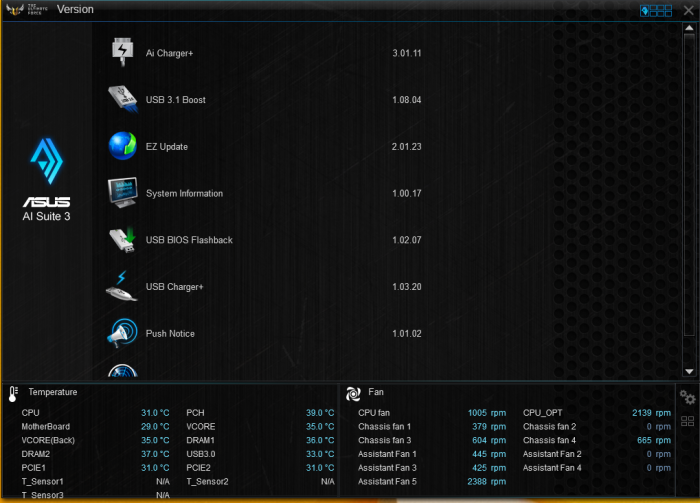Close the Version window

pos(688,10)
